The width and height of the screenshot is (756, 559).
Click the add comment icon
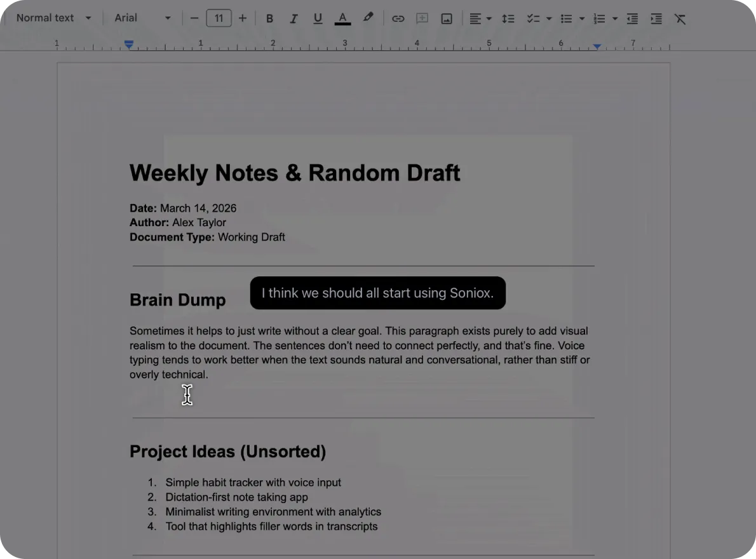422,18
